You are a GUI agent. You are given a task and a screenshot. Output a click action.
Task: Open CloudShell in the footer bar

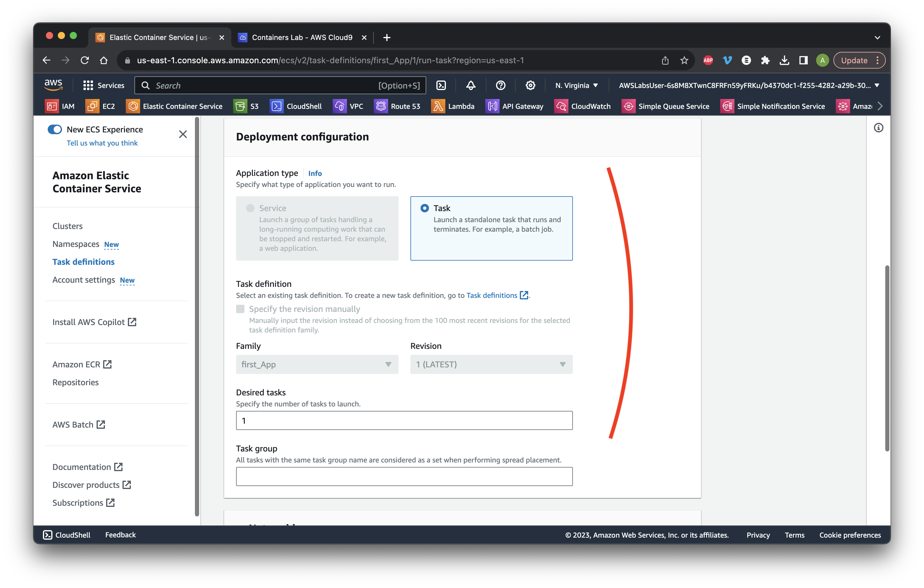67,535
